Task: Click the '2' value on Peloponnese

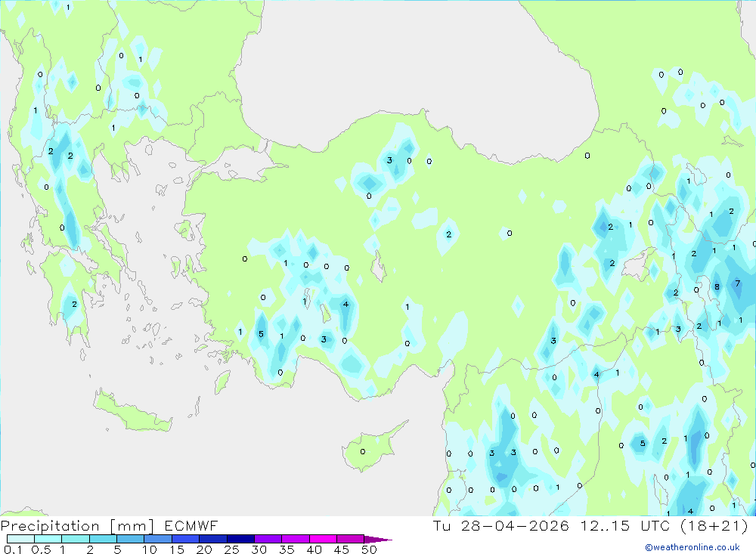Action: (74, 305)
